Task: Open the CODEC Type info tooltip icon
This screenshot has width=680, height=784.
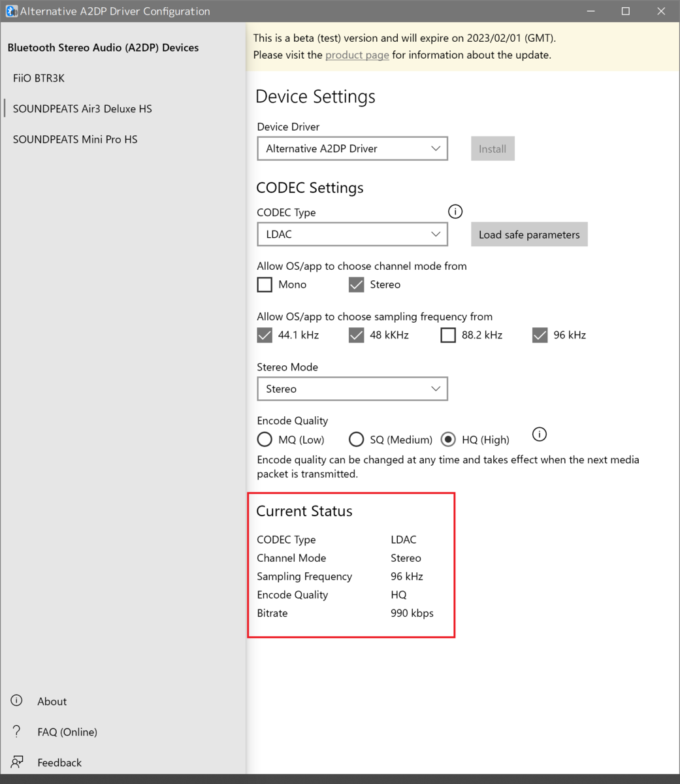Action: tap(455, 211)
